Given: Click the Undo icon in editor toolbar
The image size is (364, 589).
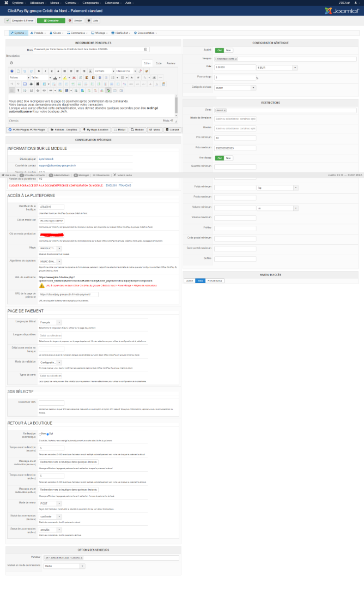Looking at the screenshot, I should point(25,70).
